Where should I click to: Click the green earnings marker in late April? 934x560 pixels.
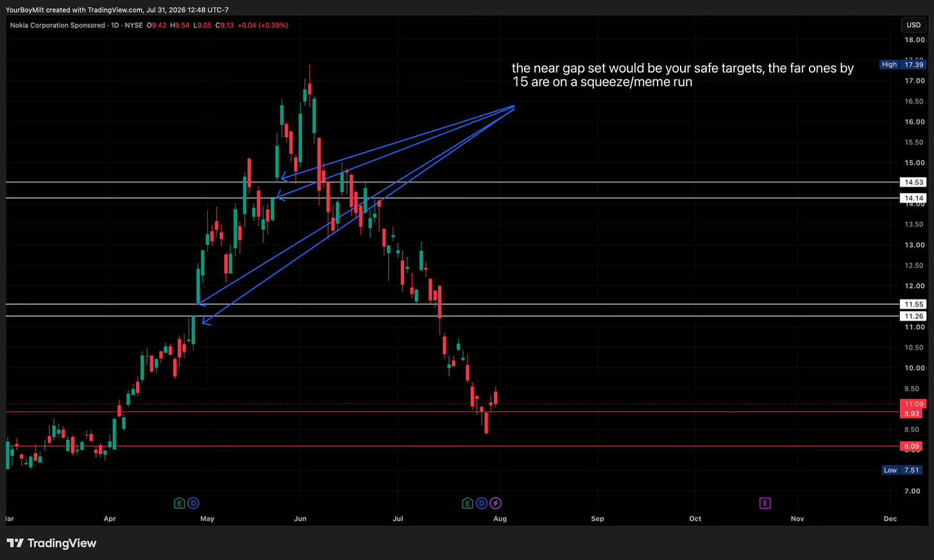coord(180,504)
